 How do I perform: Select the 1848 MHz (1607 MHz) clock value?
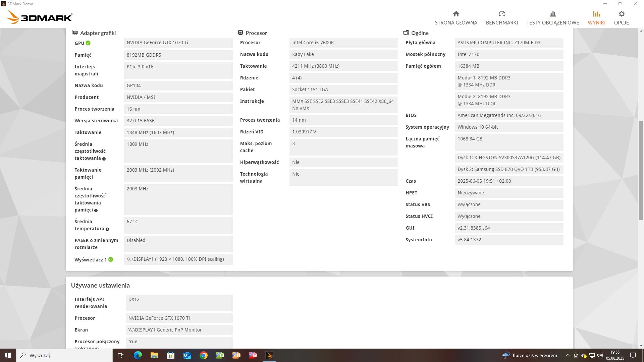(178, 132)
